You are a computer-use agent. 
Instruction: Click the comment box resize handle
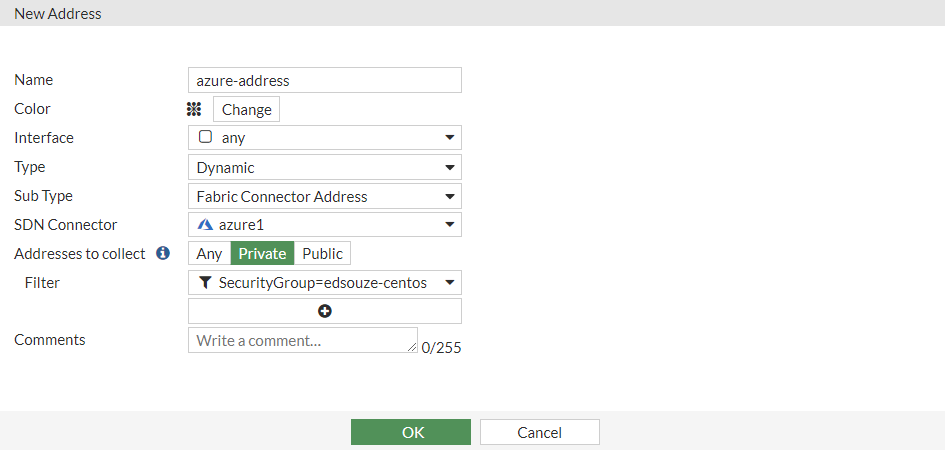point(413,348)
